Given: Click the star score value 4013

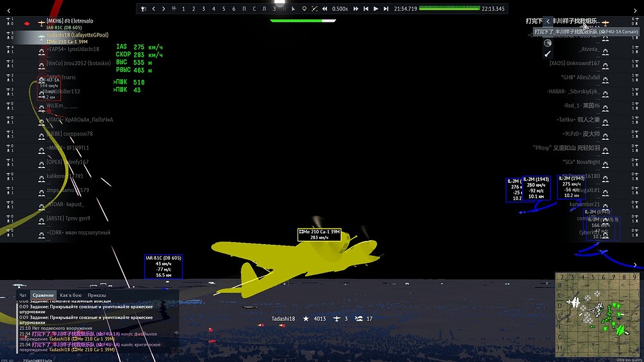Looking at the screenshot, I should (319, 319).
